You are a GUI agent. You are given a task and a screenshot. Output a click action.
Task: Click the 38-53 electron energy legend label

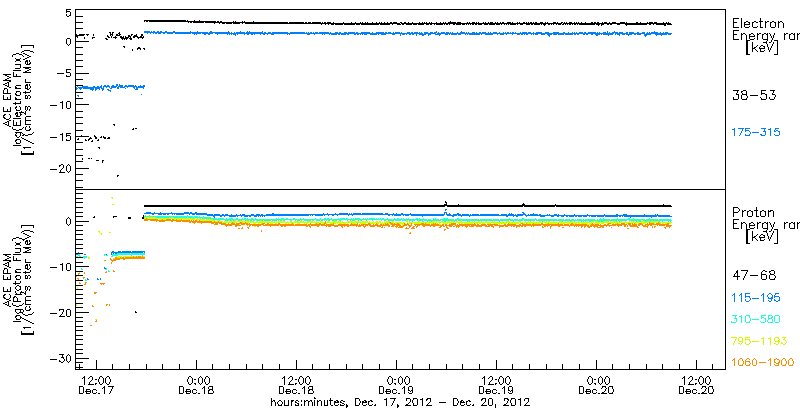tap(754, 95)
